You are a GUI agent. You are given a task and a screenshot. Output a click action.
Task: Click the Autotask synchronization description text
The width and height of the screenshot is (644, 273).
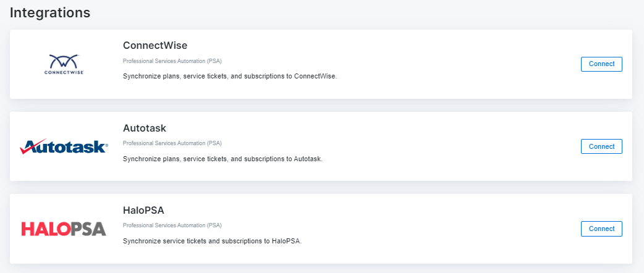click(x=222, y=159)
